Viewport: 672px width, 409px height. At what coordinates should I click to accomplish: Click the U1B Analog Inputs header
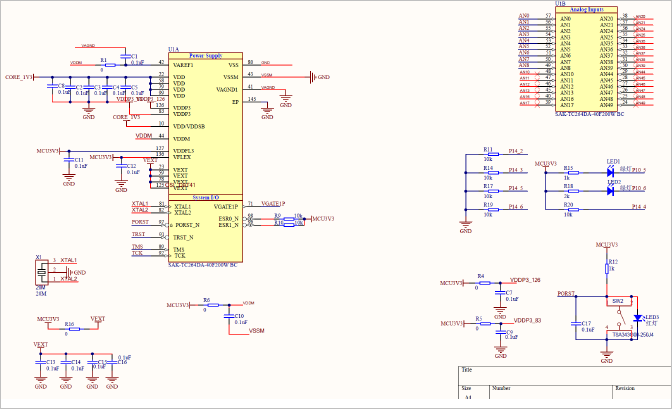(586, 9)
